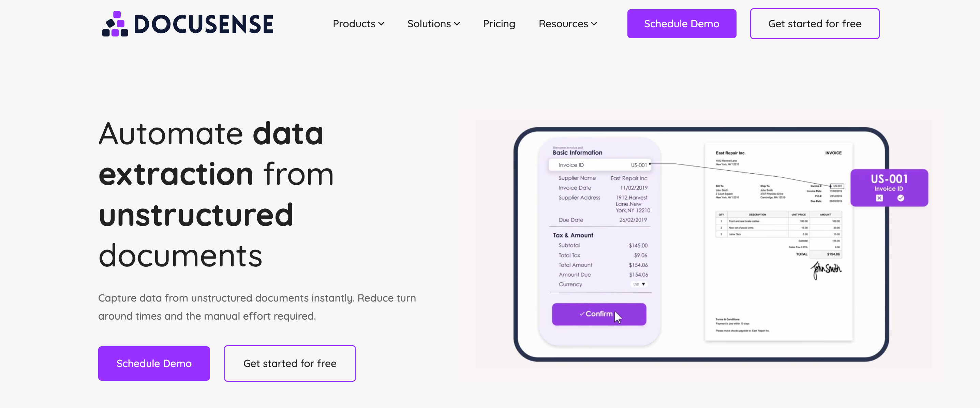980x408 pixels.
Task: Click the X reject icon on US-001 badge
Action: [x=879, y=198]
